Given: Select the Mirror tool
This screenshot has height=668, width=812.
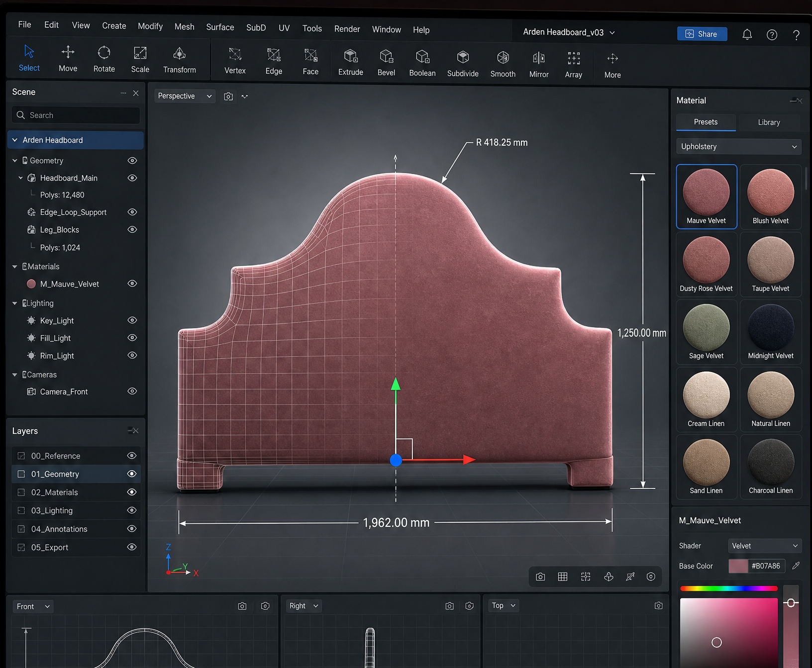Looking at the screenshot, I should [x=539, y=64].
